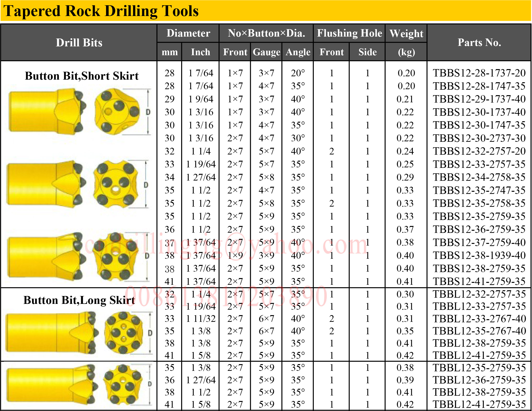The height and width of the screenshot is (411, 532).
Task: Click part number TBBS12-38-2759-35
Action: point(479,269)
